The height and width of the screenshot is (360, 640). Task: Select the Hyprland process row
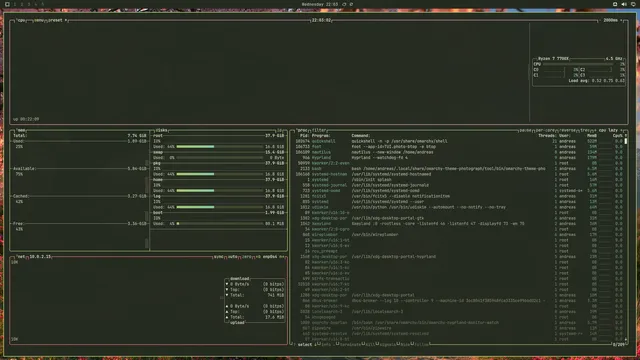click(x=458, y=158)
